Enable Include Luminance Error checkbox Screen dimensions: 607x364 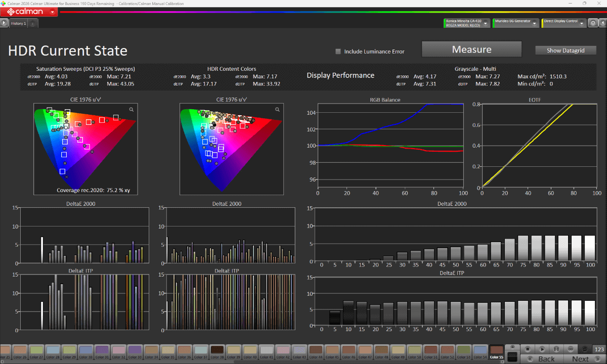(x=338, y=51)
